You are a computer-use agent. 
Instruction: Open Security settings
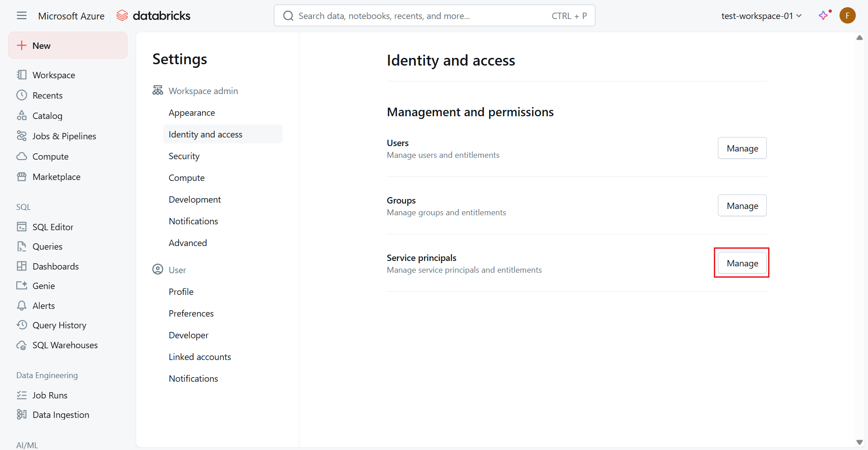[184, 156]
